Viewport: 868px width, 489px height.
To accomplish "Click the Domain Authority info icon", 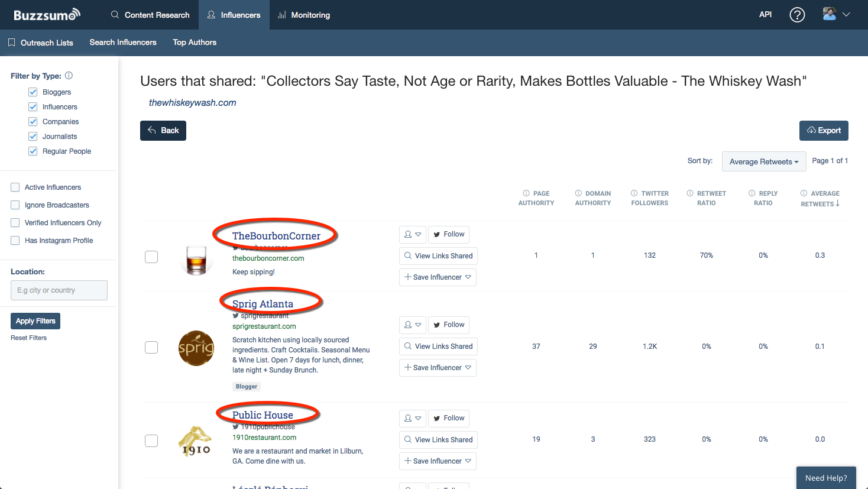I will point(578,193).
